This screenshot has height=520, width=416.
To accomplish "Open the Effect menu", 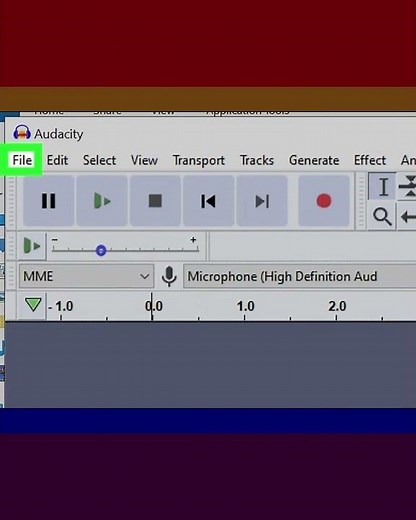I will [370, 160].
